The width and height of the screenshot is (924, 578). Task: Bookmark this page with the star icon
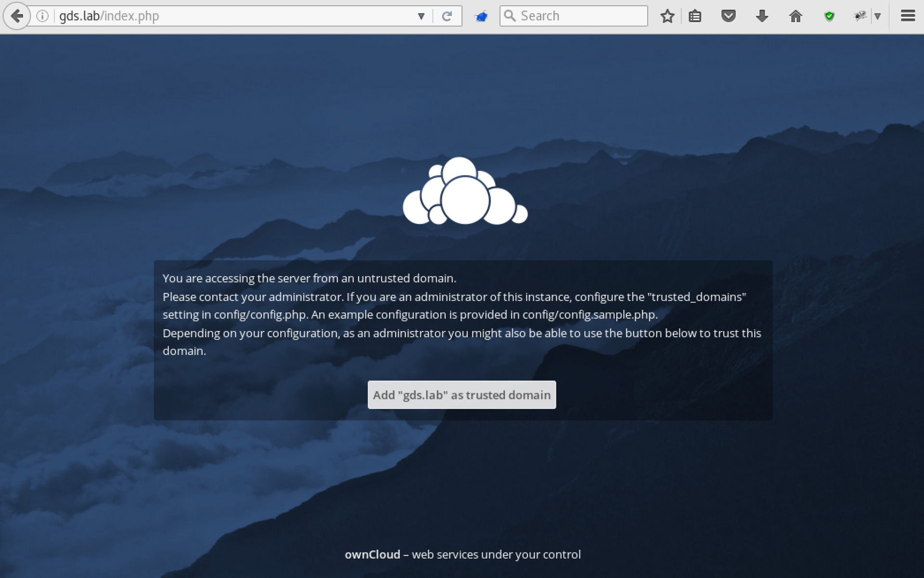coord(667,16)
